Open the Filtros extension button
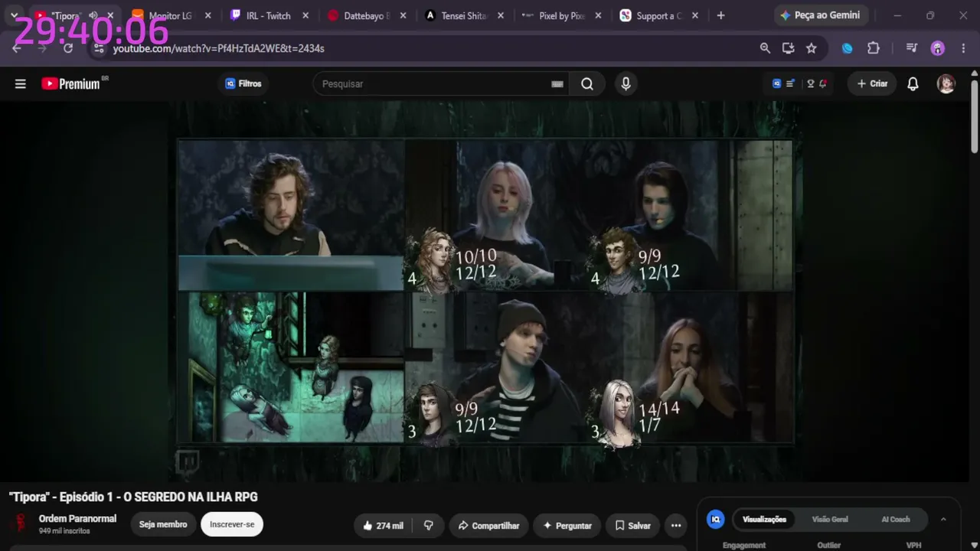Viewport: 980px width, 551px height. click(x=243, y=84)
